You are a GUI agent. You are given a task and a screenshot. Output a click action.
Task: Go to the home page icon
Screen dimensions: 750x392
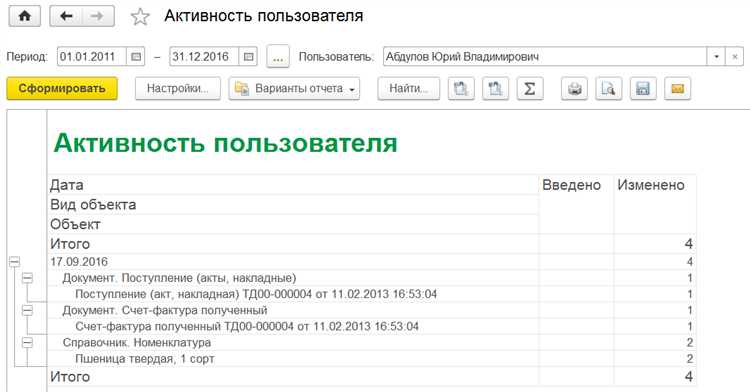[24, 16]
